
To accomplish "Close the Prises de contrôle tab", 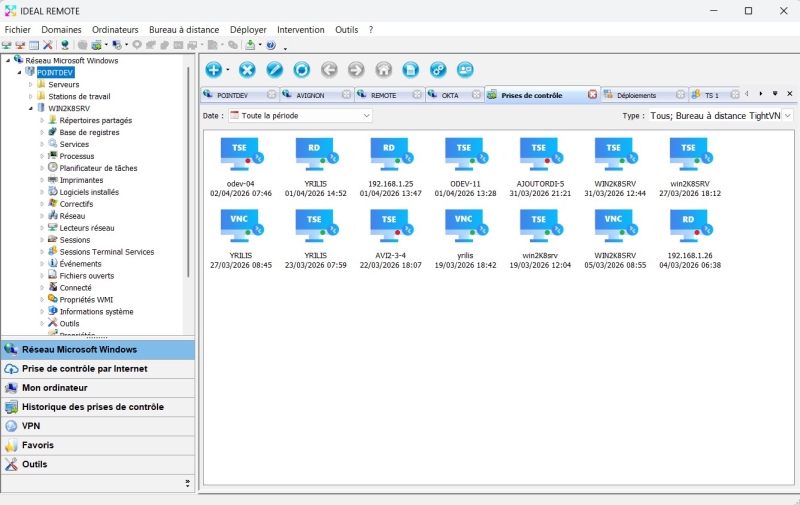I will (x=592, y=95).
